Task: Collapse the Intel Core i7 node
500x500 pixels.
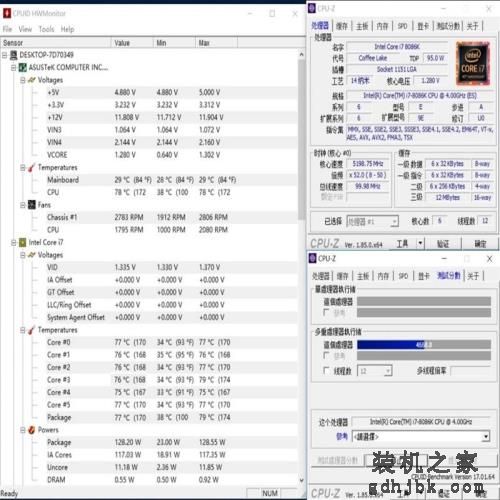Action: 14,243
